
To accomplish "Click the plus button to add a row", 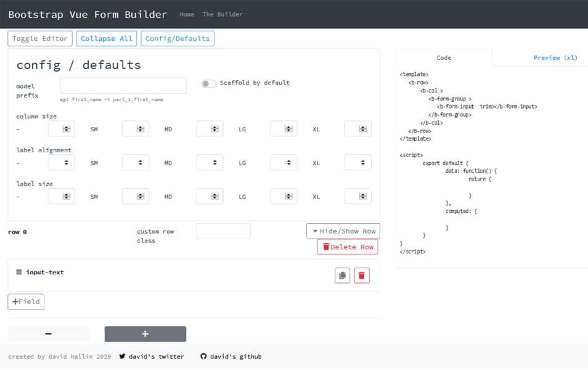I will coord(145,334).
